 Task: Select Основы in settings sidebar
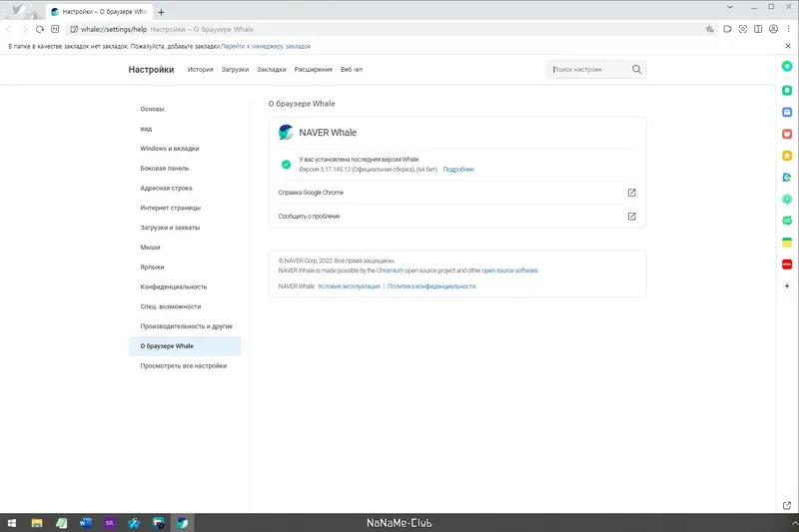[x=153, y=109]
